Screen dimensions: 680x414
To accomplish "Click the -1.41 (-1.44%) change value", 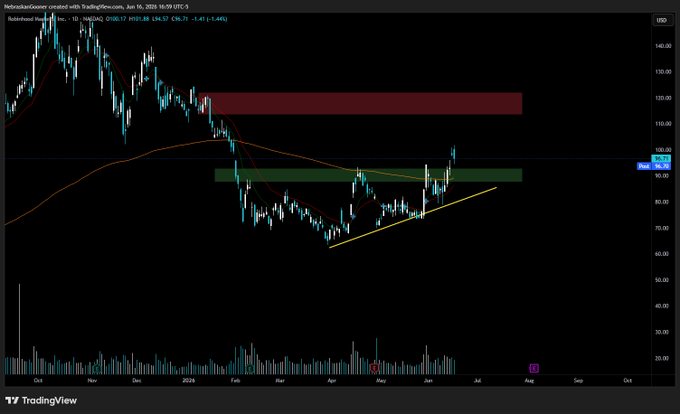I will [x=209, y=19].
